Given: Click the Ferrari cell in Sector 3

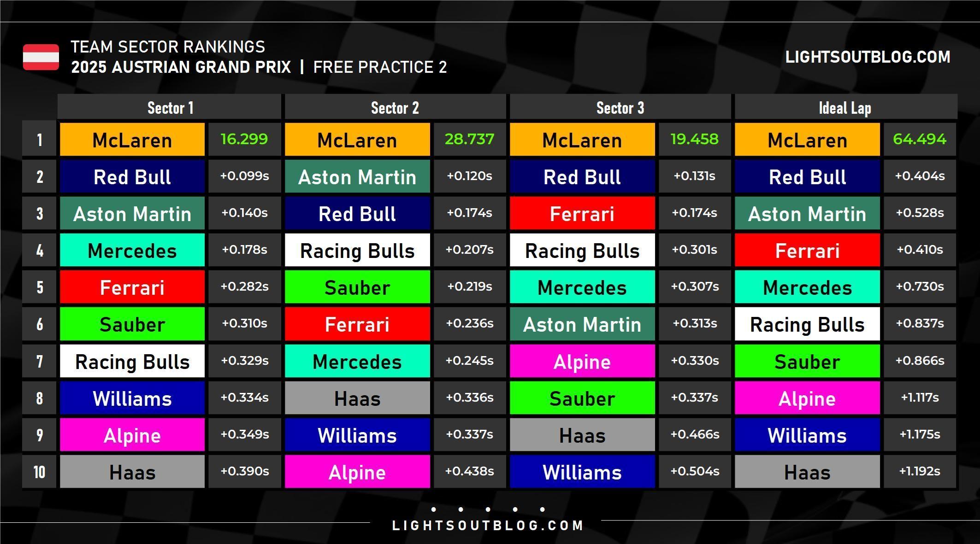Looking at the screenshot, I should coord(582,213).
